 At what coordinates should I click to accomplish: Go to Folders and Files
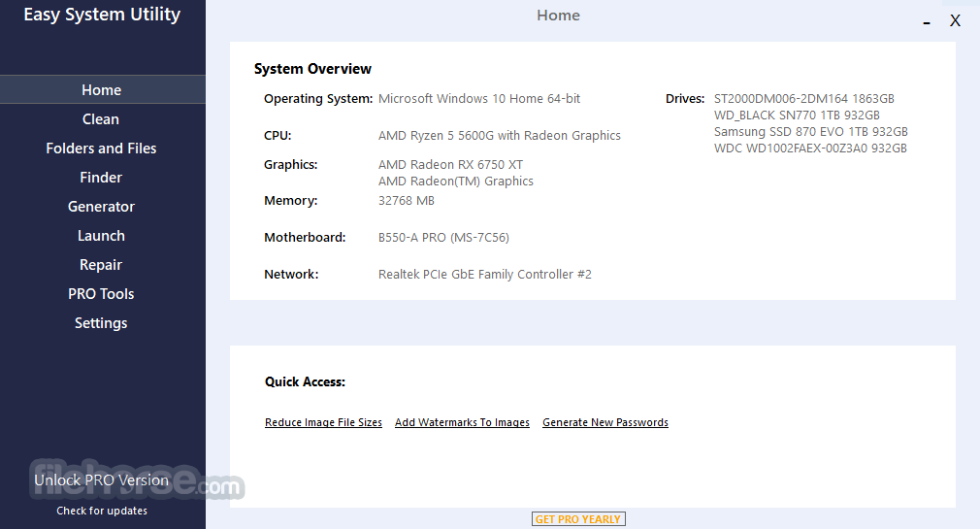[x=101, y=149]
